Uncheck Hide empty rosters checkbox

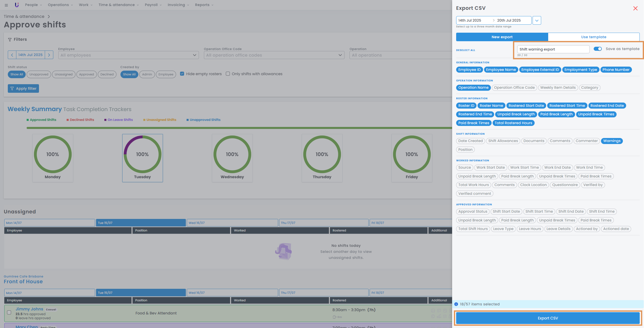[182, 74]
